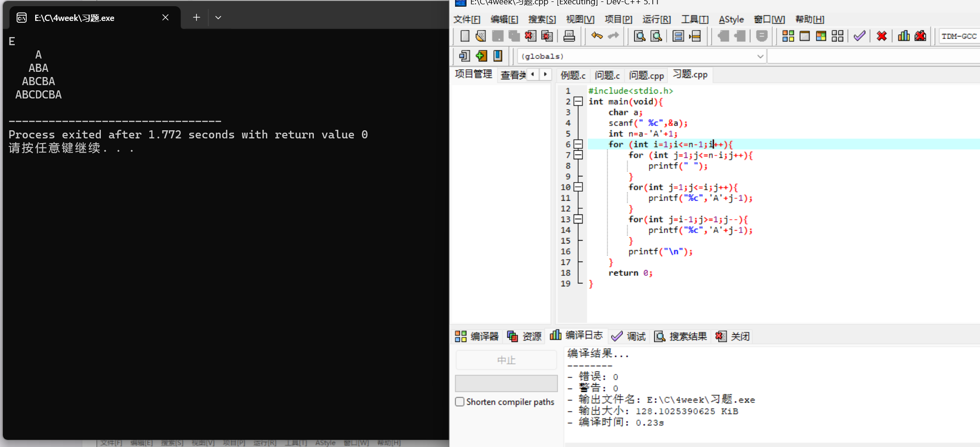
Task: Open the 项目[P] menu in Dev-C++
Action: pyautogui.click(x=618, y=19)
